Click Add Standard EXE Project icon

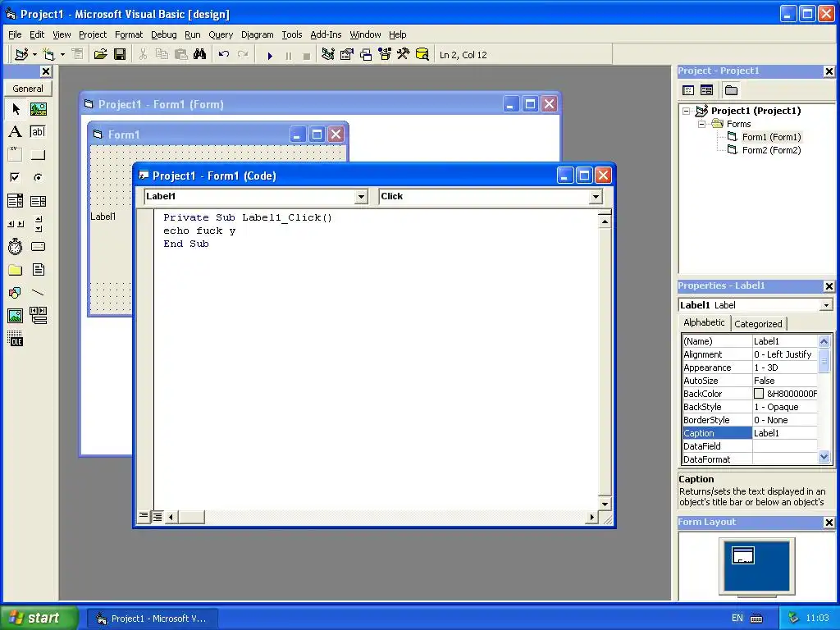21,55
